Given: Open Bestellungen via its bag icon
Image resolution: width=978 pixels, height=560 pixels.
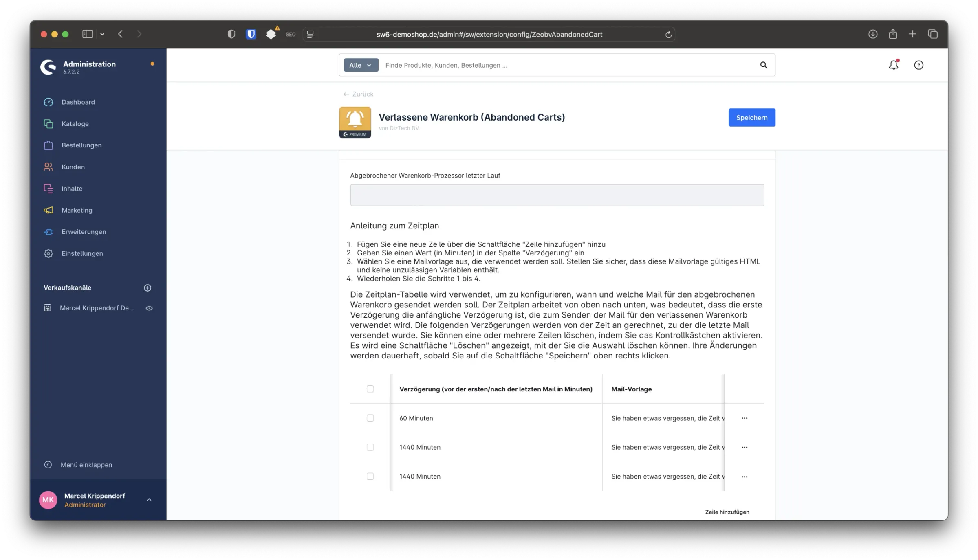Looking at the screenshot, I should tap(48, 145).
